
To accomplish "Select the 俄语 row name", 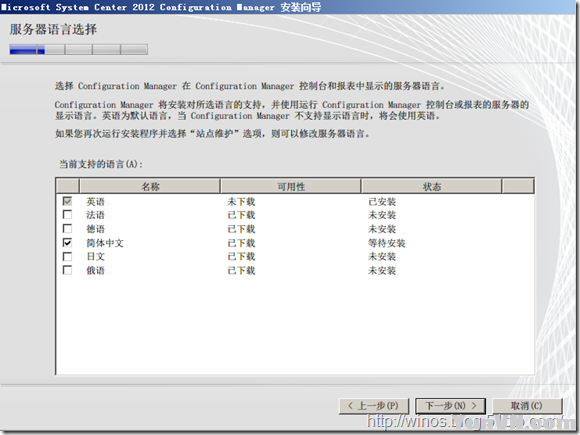I will click(95, 271).
